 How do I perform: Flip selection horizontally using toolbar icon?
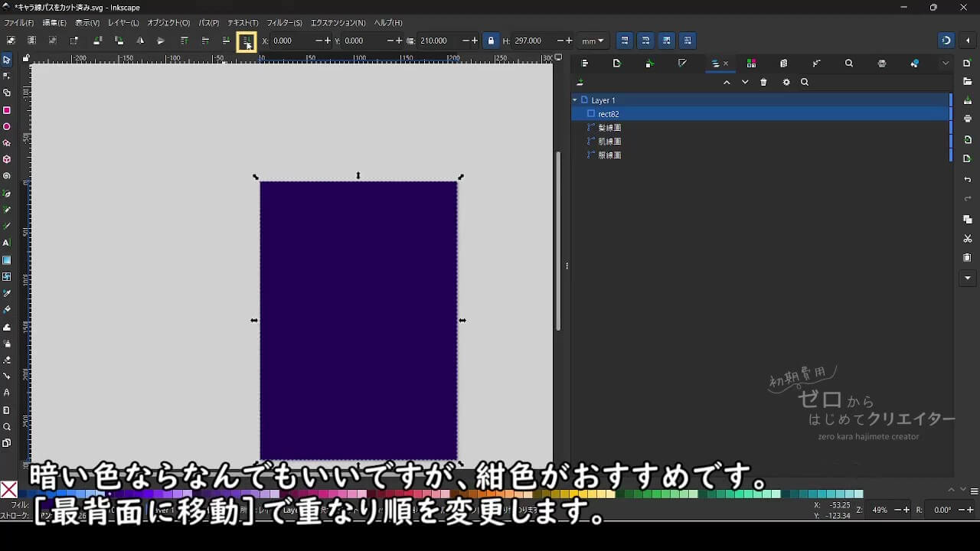[140, 41]
